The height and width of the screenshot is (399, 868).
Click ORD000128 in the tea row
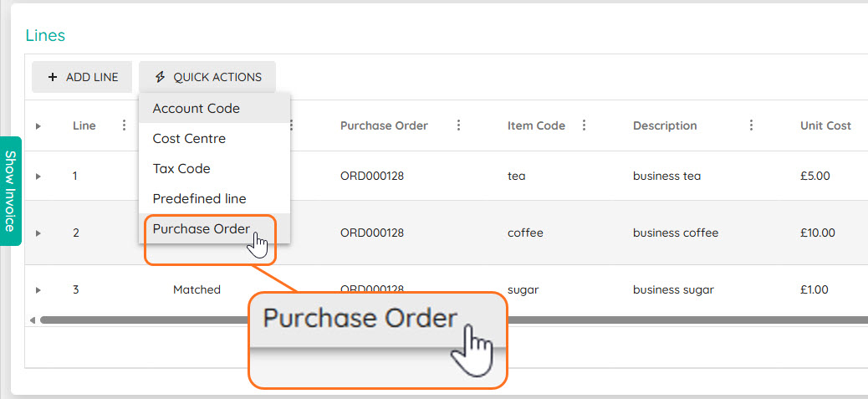[372, 176]
